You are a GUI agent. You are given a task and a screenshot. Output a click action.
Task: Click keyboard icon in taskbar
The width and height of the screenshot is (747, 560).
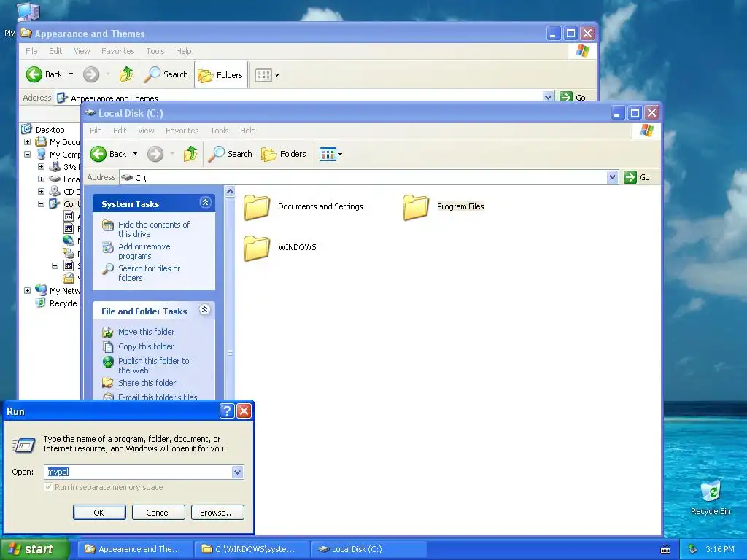(x=665, y=550)
